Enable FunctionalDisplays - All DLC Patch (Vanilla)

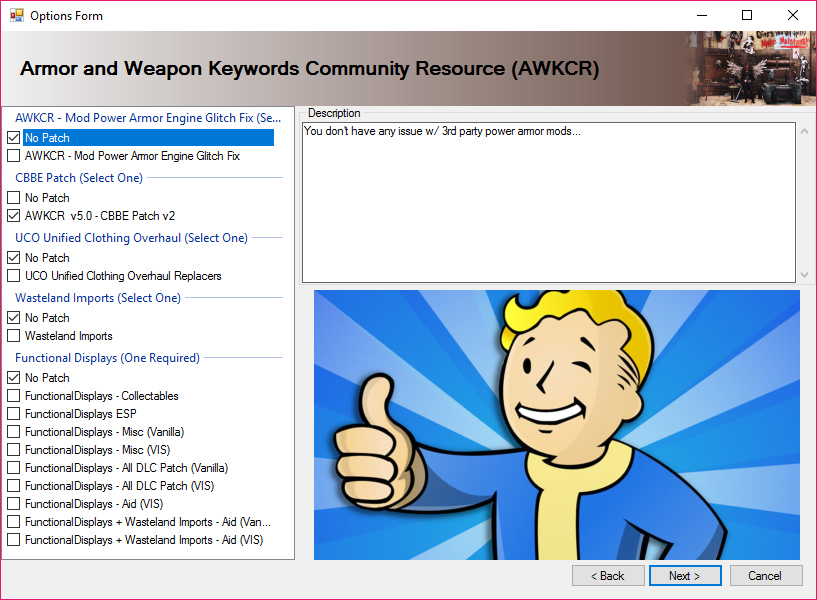point(14,468)
